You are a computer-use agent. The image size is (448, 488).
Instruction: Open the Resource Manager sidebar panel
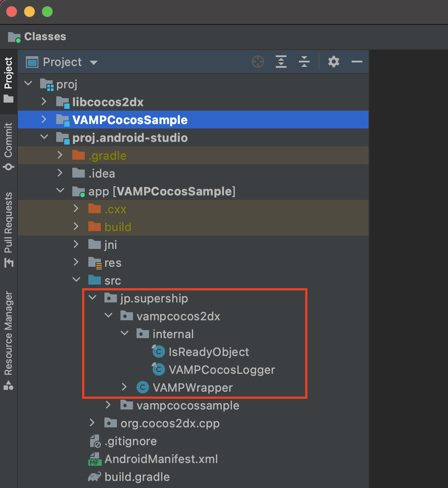coord(9,335)
